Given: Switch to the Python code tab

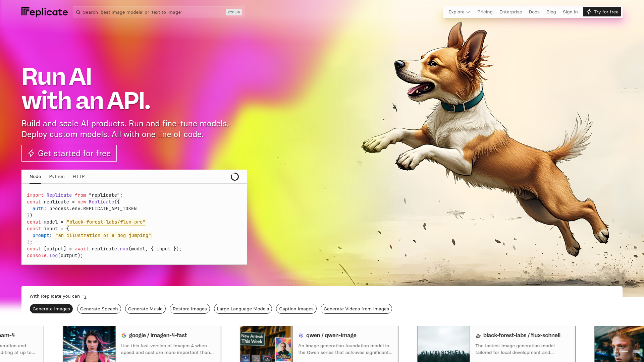Looking at the screenshot, I should [57, 177].
